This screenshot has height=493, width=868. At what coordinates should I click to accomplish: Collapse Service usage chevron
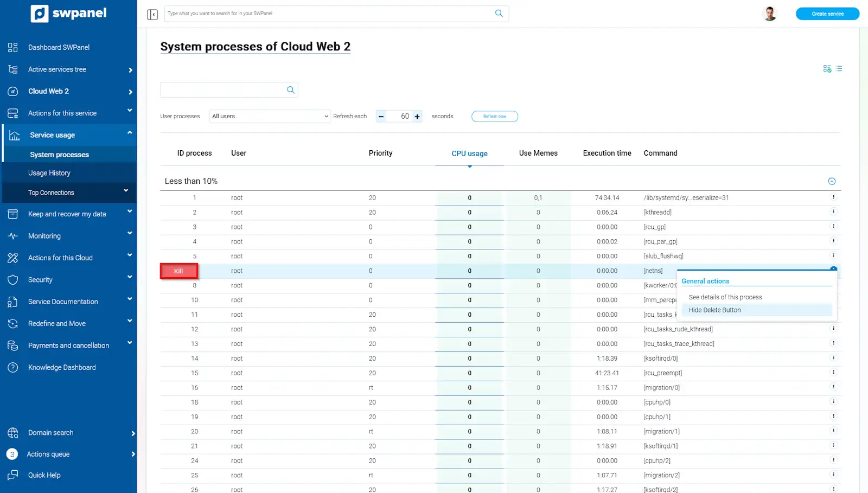click(130, 133)
